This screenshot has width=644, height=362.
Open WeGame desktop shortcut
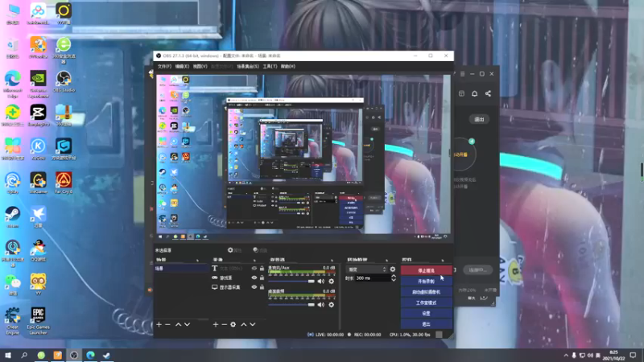point(38,183)
